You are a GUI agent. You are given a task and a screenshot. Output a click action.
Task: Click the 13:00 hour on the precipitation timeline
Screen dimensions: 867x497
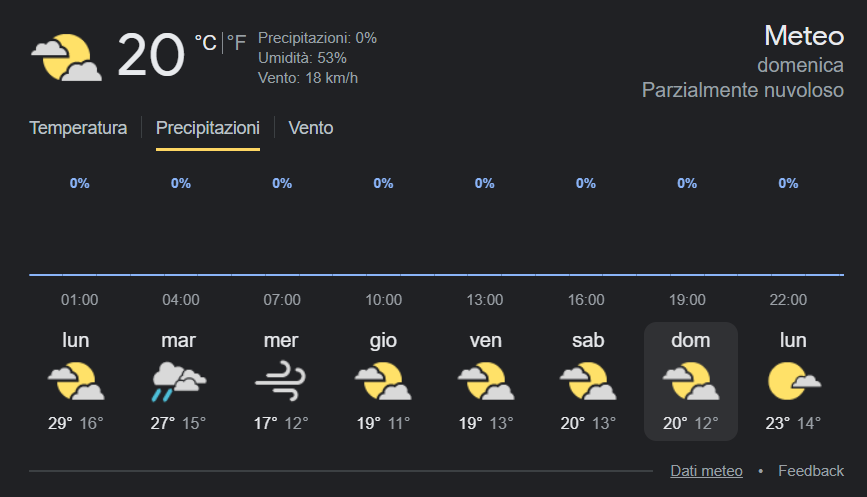pyautogui.click(x=485, y=300)
